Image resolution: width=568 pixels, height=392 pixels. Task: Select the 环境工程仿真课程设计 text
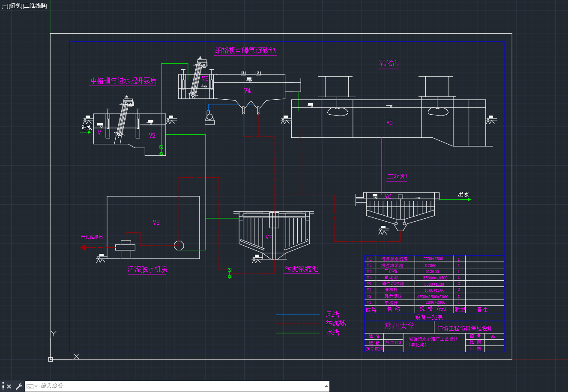click(x=465, y=328)
